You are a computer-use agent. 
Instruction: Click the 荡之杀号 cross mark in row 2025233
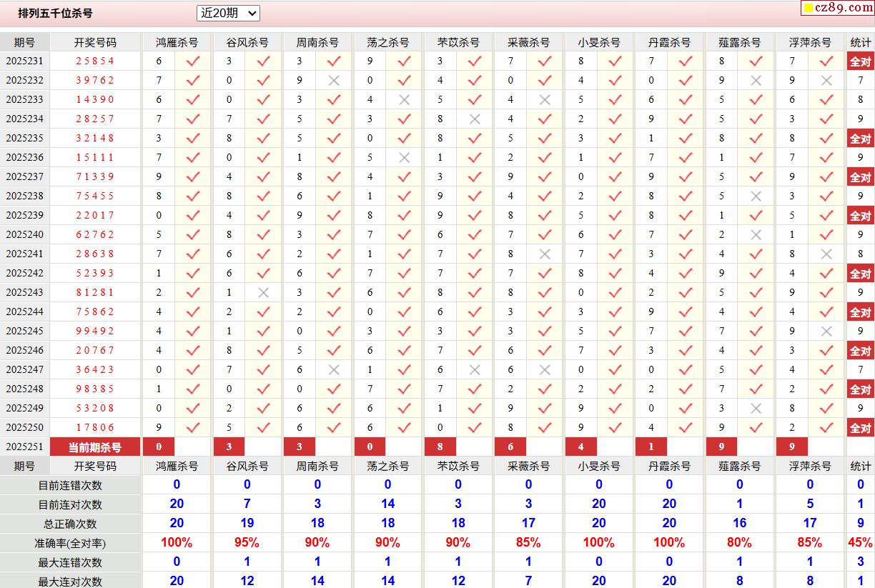(x=404, y=100)
